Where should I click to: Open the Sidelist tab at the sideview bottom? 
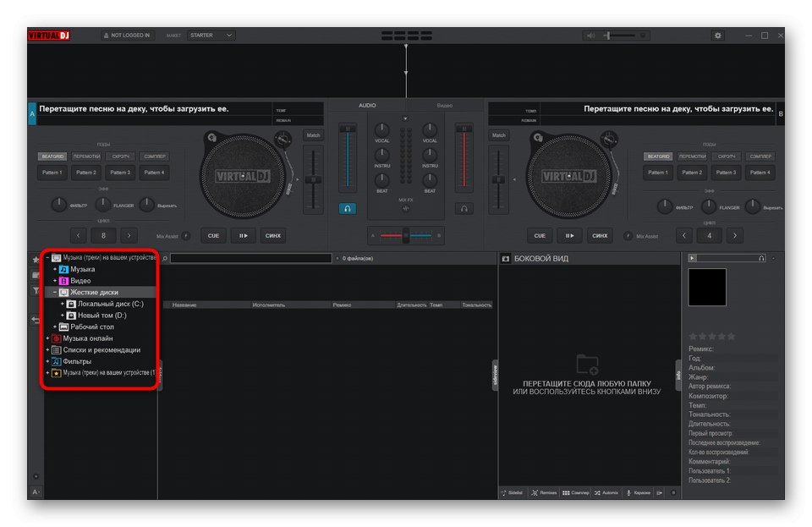pyautogui.click(x=513, y=492)
